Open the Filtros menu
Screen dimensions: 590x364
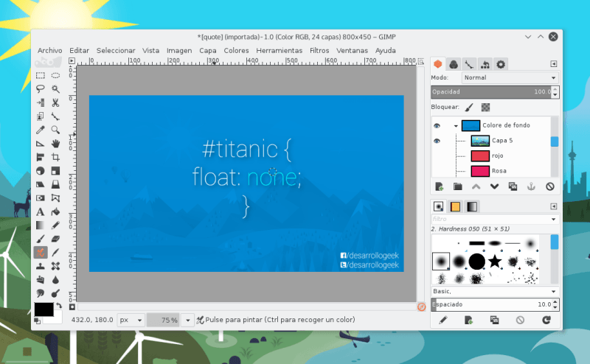(x=319, y=50)
